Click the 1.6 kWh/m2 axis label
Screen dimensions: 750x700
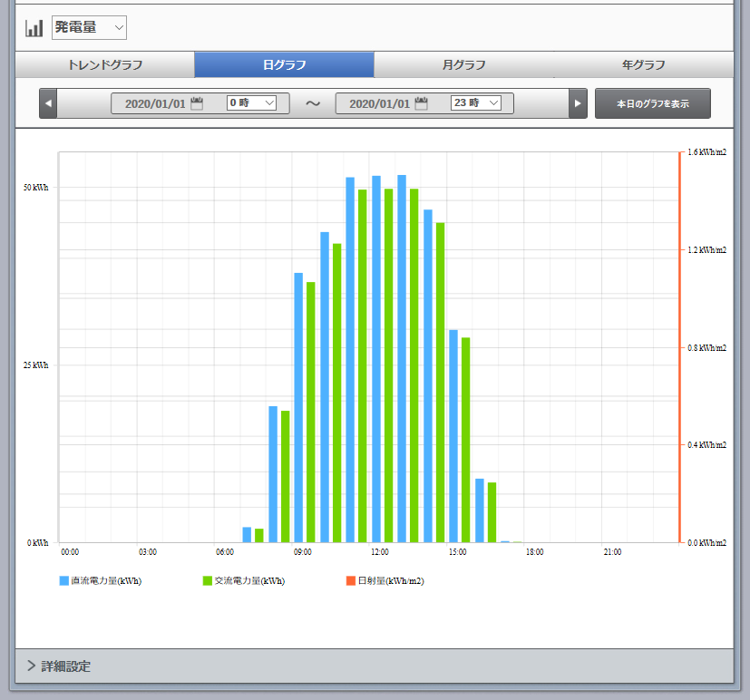[x=707, y=152]
